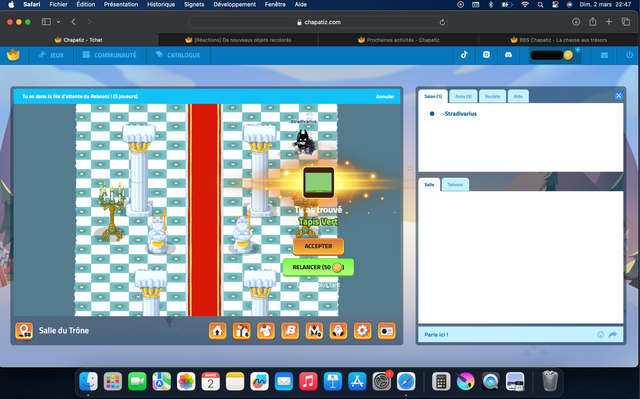This screenshot has height=399, width=640.
Task: Open the avatar character icon
Action: pyautogui.click(x=338, y=331)
